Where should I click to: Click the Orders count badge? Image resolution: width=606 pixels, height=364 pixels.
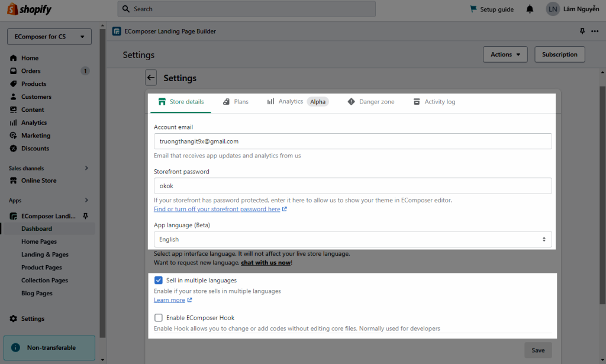[85, 71]
